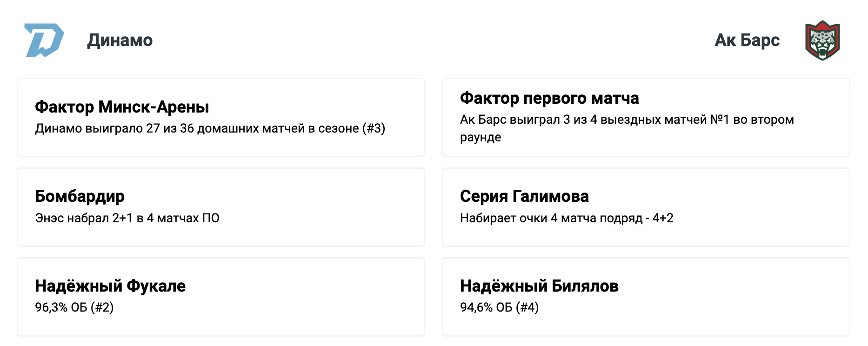
Task: Select the 'Надёжный Фукале' heading
Action: pos(110,286)
